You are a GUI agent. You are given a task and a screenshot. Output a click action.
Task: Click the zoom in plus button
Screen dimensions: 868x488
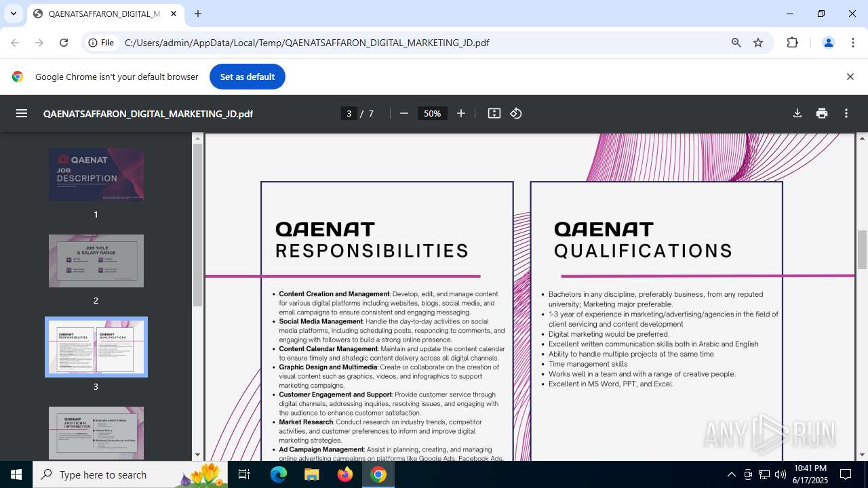(461, 113)
